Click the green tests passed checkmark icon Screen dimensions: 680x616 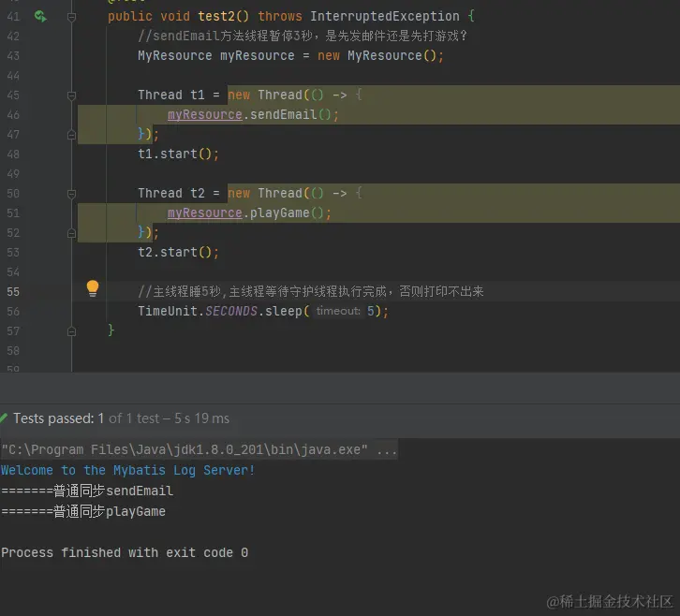[x=4, y=418]
